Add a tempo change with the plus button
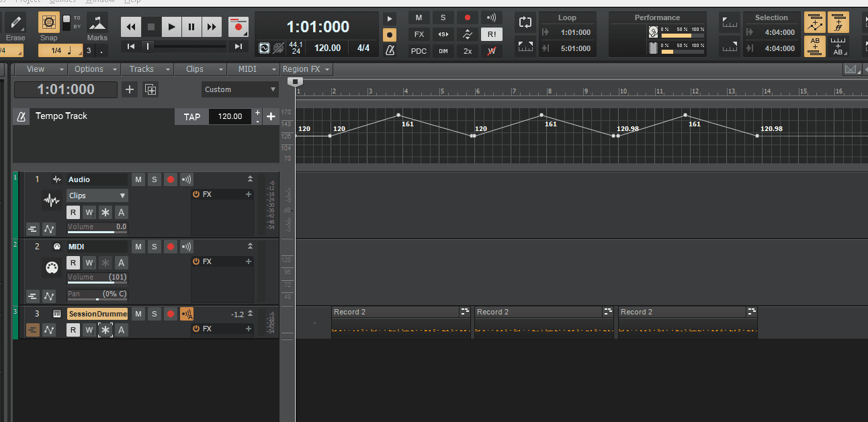The image size is (868, 422). (x=271, y=116)
